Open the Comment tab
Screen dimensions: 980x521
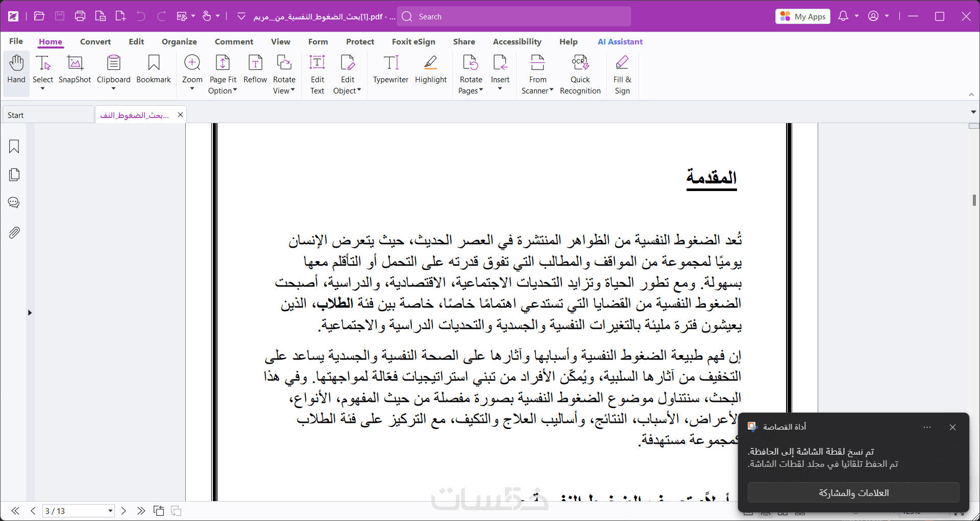(234, 41)
